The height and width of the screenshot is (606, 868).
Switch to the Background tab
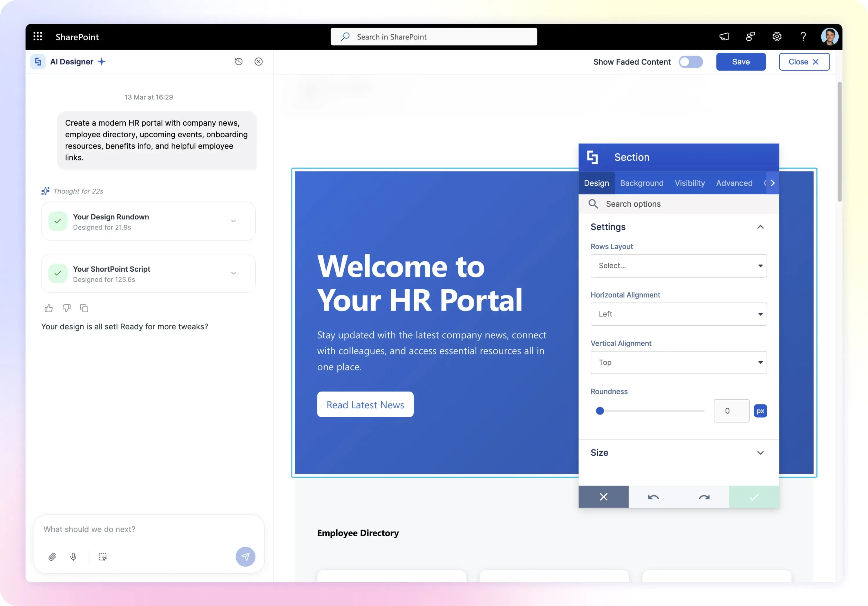641,183
